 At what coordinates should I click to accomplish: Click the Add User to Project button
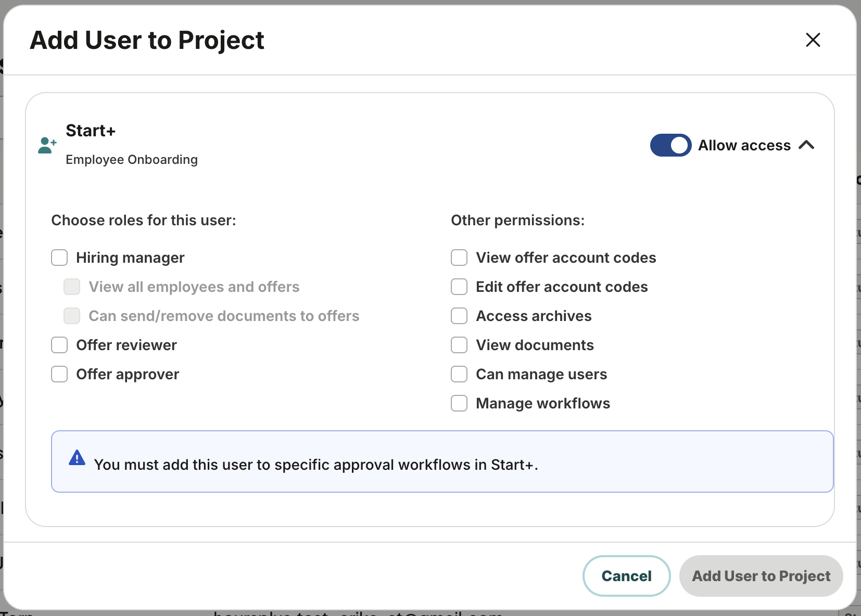[x=761, y=576]
